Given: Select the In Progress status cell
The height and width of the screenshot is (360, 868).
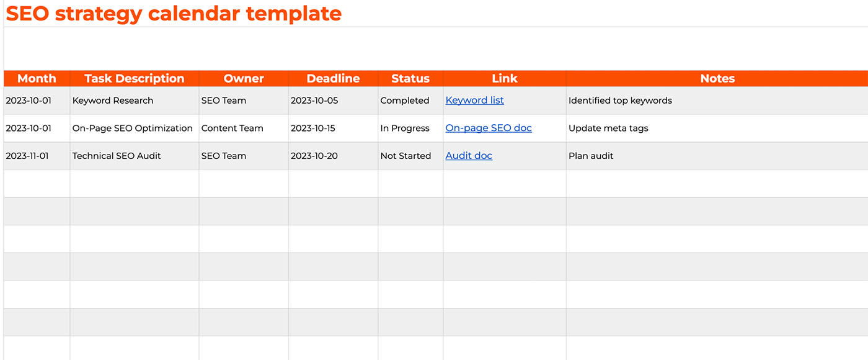Looking at the screenshot, I should 405,128.
